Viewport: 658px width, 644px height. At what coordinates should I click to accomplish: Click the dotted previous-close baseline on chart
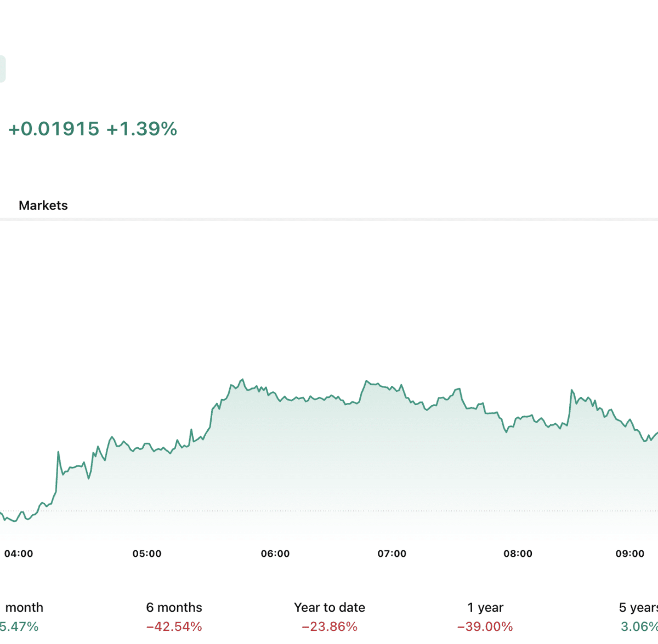point(329,511)
